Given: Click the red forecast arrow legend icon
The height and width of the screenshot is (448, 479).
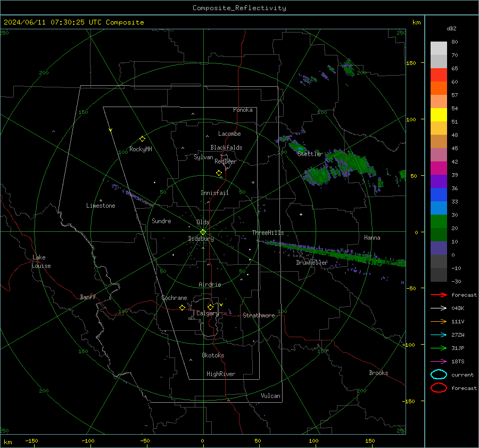Looking at the screenshot, I should point(439,295).
